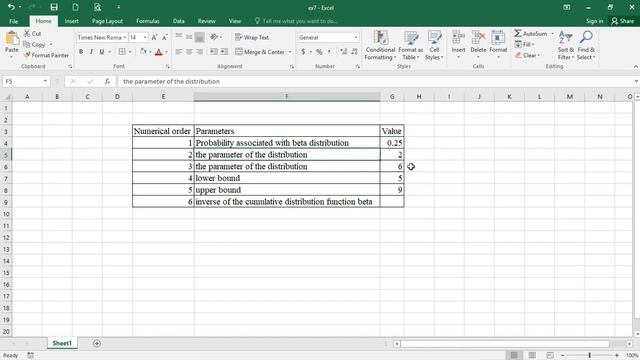Open Cell Styles gallery
Viewport: 640px width, 360px height.
tap(434, 45)
